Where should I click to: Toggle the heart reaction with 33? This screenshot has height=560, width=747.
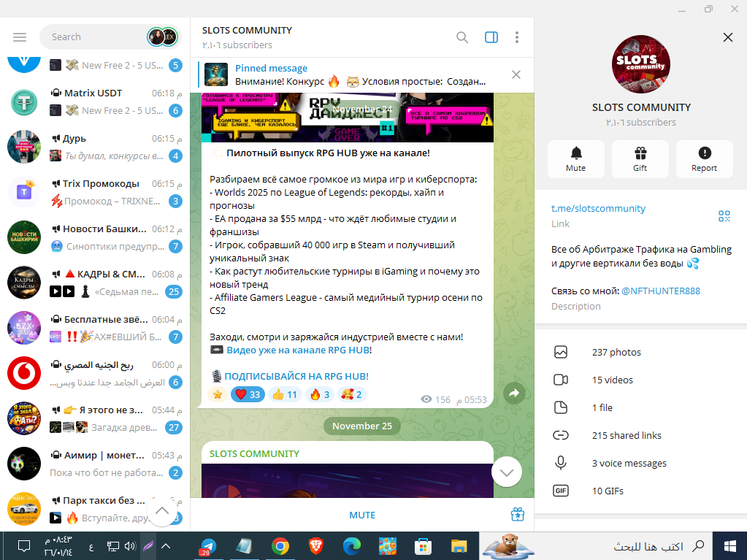click(x=248, y=394)
